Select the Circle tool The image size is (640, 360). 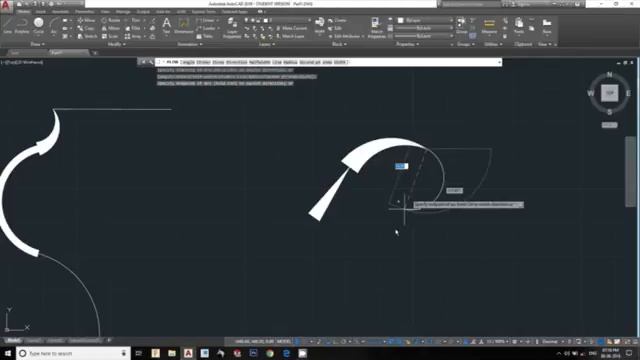(39, 25)
